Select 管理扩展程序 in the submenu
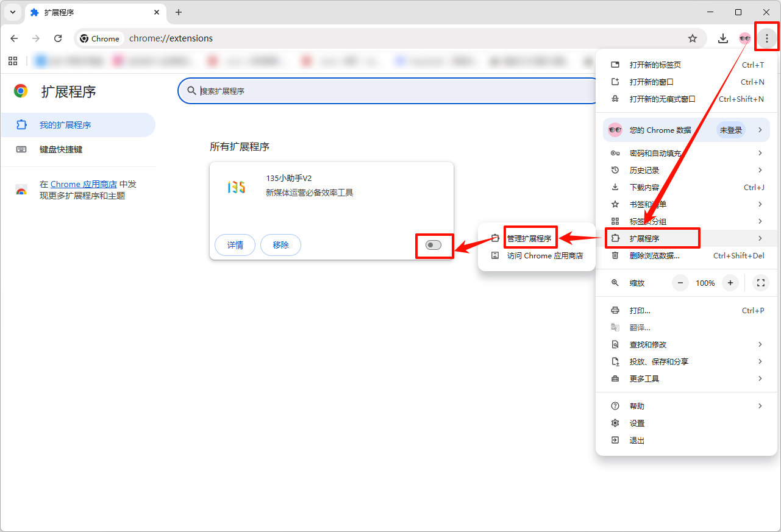This screenshot has width=781, height=532. [529, 238]
